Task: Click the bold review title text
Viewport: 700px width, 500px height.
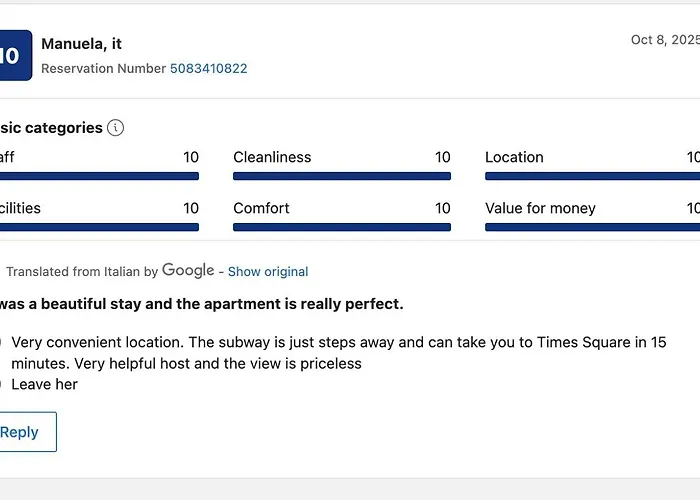Action: [x=201, y=304]
